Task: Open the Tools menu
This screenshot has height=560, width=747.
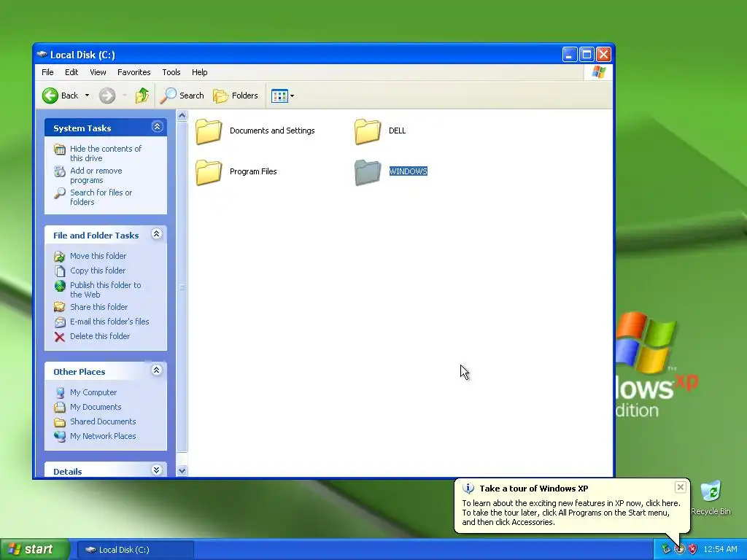Action: 171,72
